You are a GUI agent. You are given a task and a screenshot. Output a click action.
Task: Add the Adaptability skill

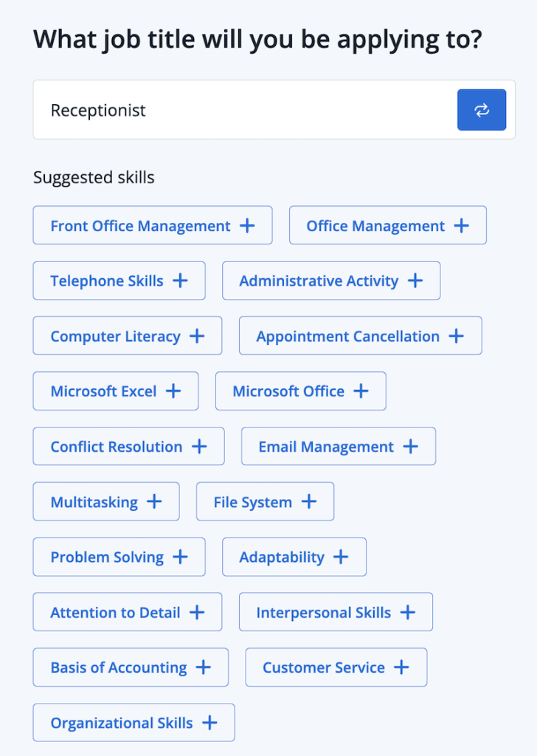341,557
